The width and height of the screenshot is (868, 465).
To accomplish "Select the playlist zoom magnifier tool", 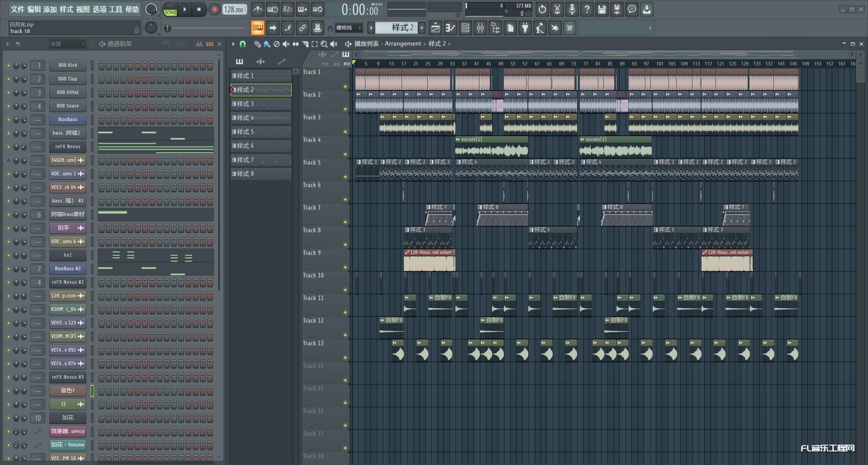I will point(324,44).
